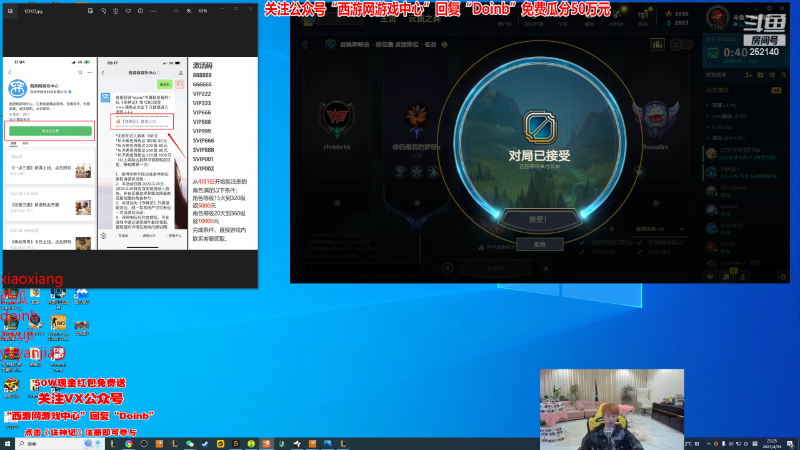The width and height of the screenshot is (800, 450).
Task: Click the Edit image icon in Photos
Action: tap(90, 11)
